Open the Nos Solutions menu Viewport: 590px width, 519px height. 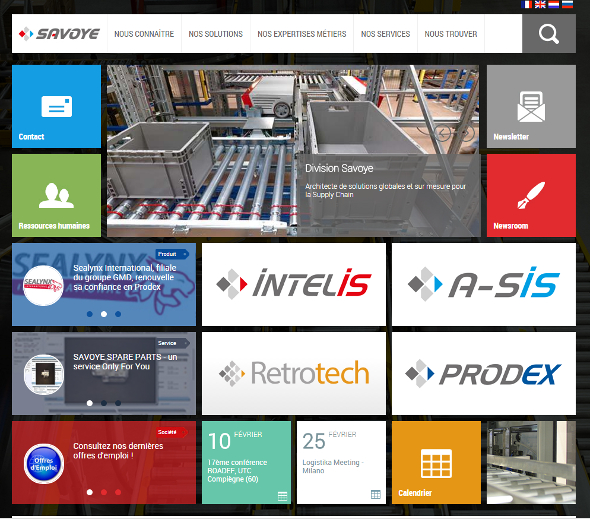[x=216, y=34]
